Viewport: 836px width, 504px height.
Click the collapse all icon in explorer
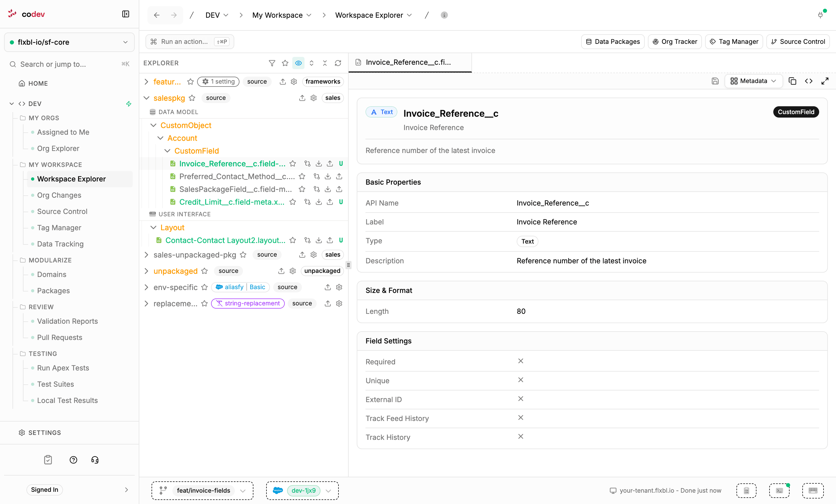pos(325,63)
